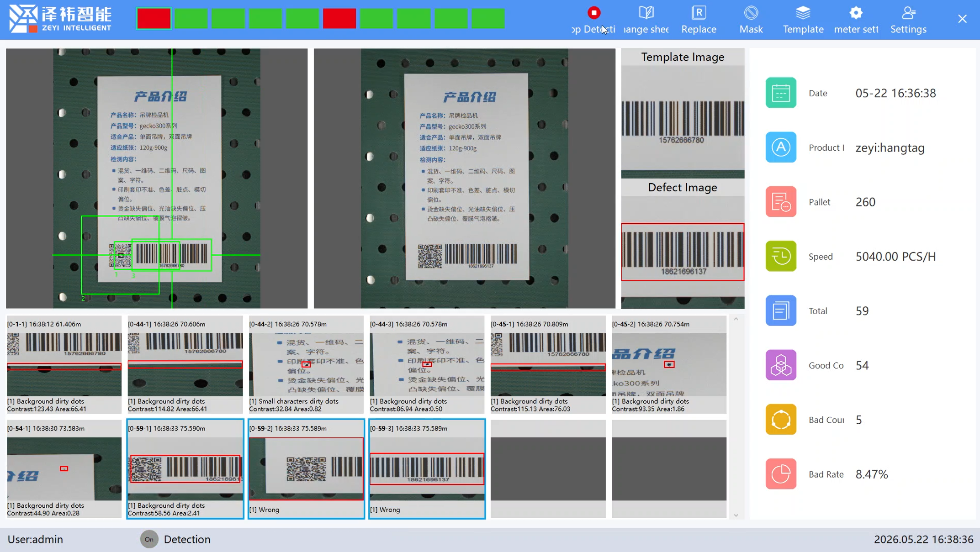Click the Template Image barcode preview
Screen dimensions: 980x552
pos(683,122)
